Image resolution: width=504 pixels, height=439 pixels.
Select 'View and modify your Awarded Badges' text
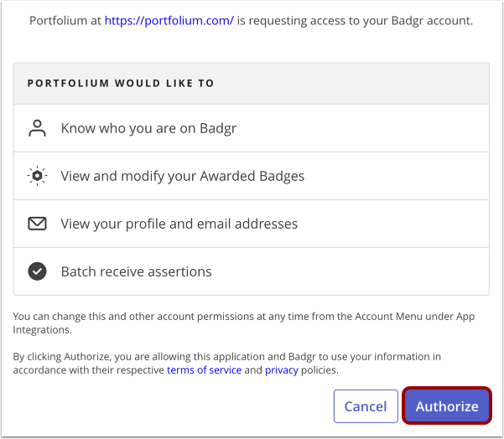(183, 176)
